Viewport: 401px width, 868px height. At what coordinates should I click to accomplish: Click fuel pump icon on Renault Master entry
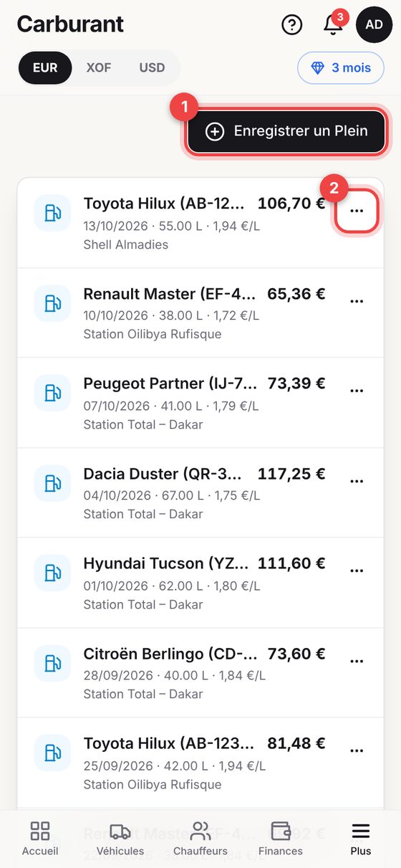coord(52,303)
